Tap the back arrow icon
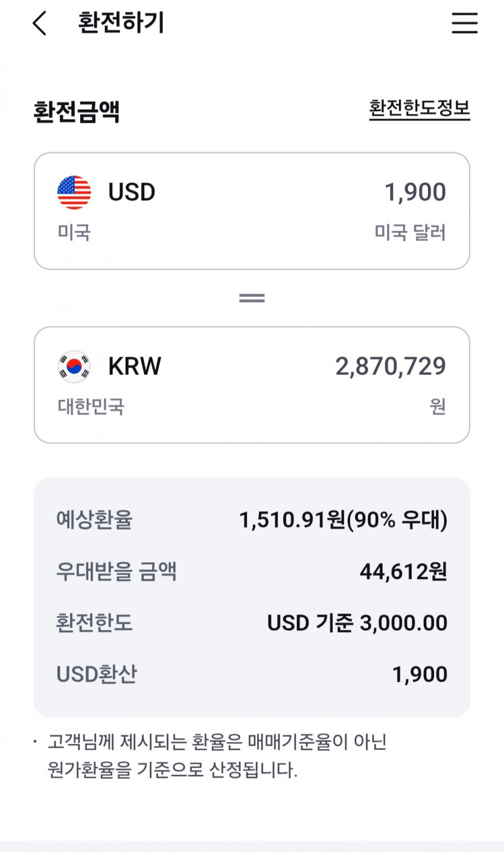504x855 pixels. pos(39,24)
